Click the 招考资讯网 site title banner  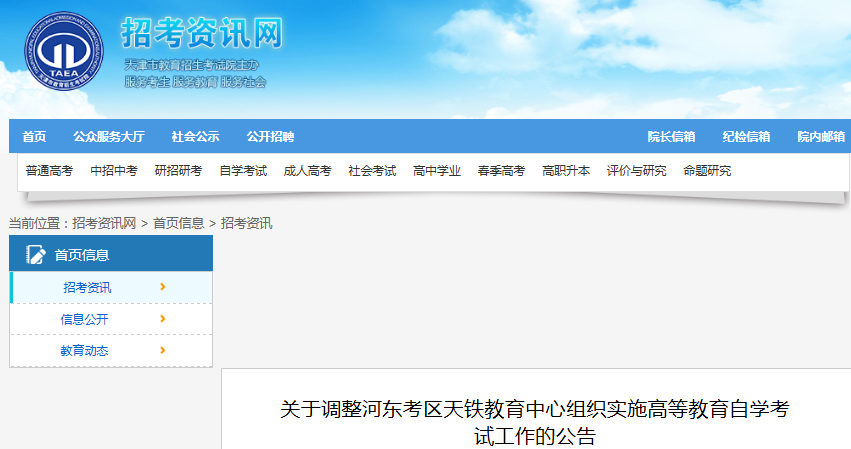(x=201, y=34)
